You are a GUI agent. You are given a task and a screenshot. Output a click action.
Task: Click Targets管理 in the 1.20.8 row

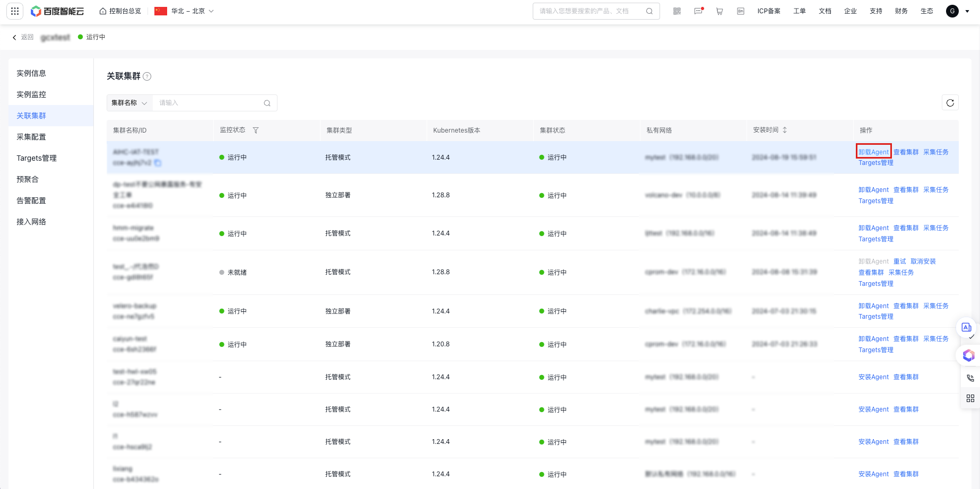pos(876,350)
